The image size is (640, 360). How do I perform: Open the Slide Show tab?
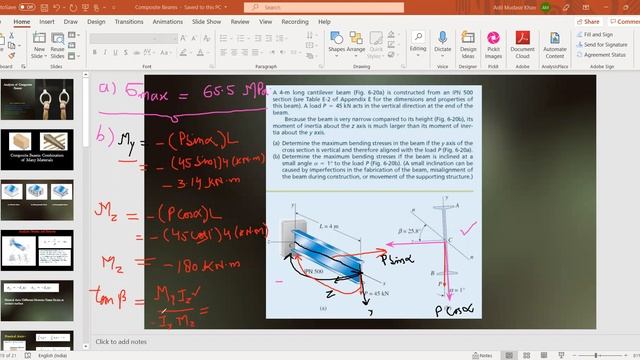pyautogui.click(x=207, y=22)
